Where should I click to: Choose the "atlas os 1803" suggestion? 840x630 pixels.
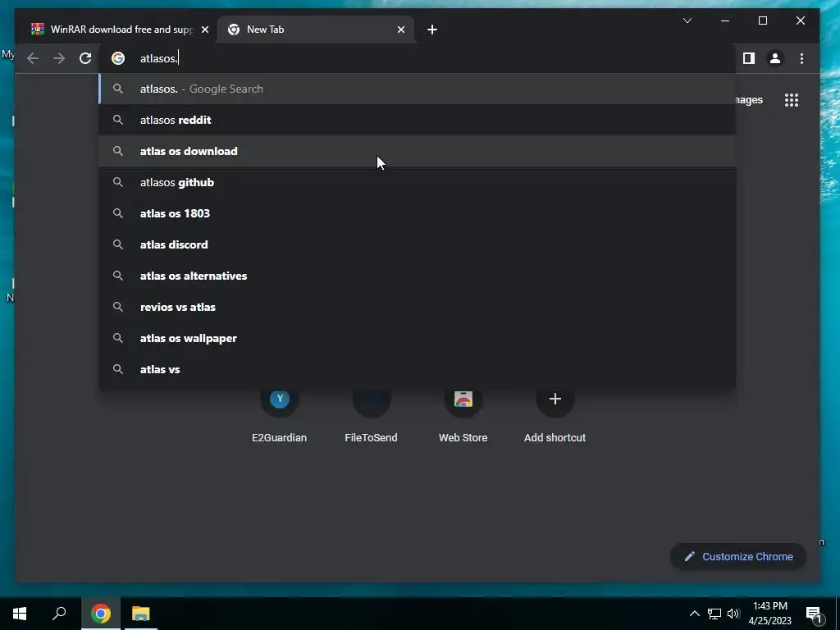tap(418, 213)
